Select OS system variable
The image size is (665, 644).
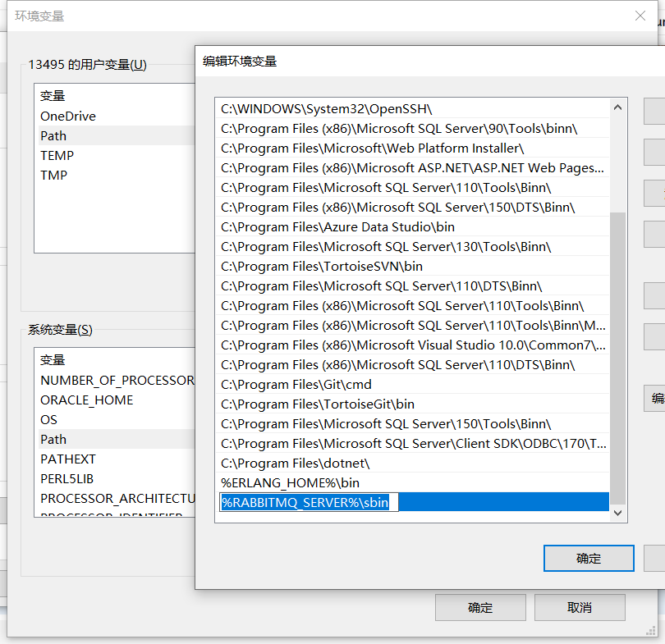(117, 420)
